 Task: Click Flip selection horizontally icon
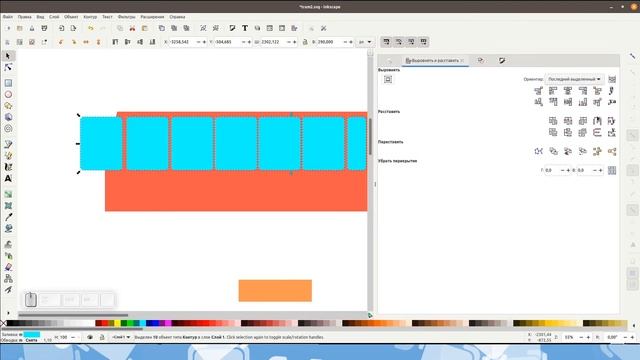point(86,42)
